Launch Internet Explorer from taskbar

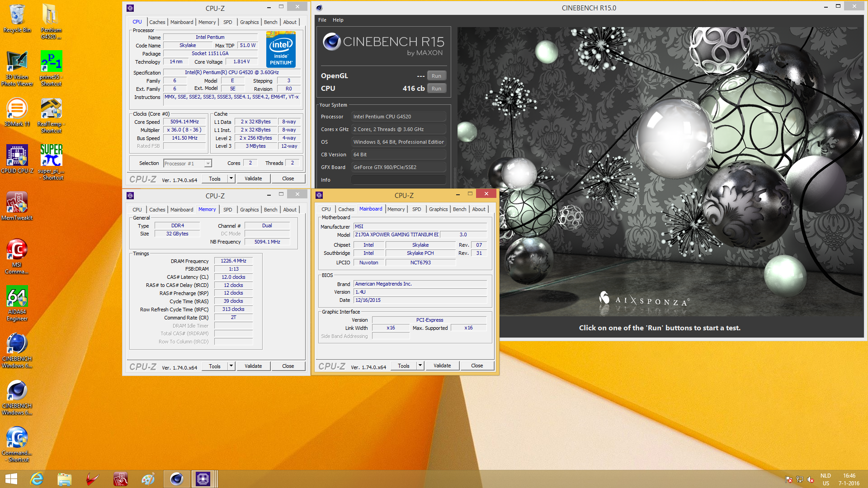click(x=37, y=479)
